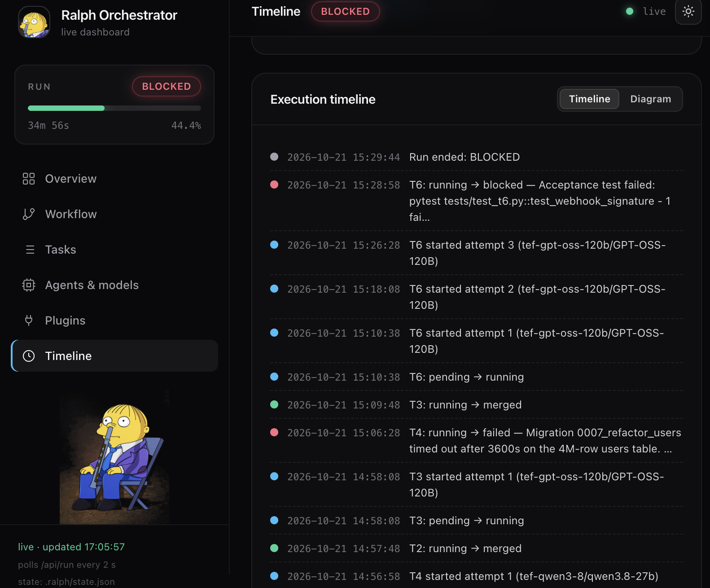The image size is (710, 588).
Task: Click the T4 migration timed out message
Action: click(x=545, y=440)
